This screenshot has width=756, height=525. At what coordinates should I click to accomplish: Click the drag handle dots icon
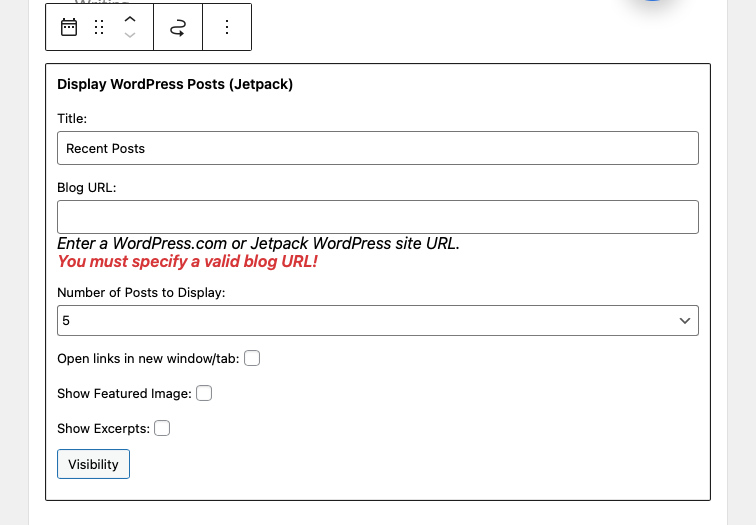click(x=99, y=27)
